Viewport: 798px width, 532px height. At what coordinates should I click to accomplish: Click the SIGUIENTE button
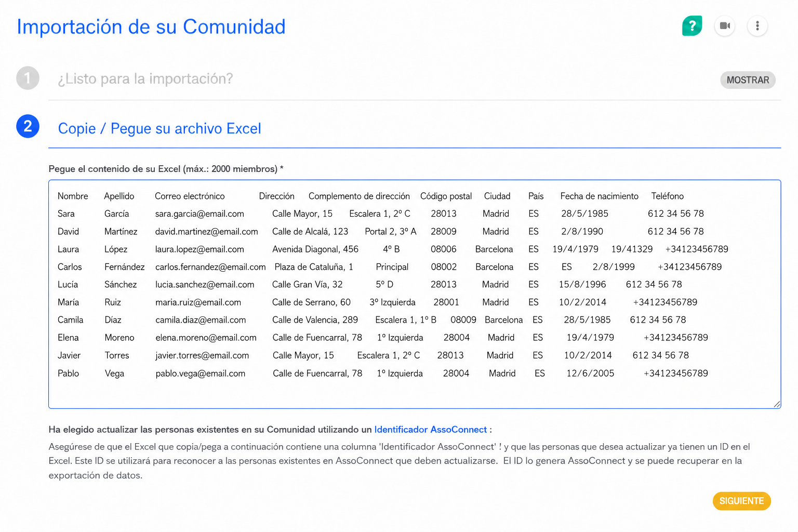click(741, 501)
